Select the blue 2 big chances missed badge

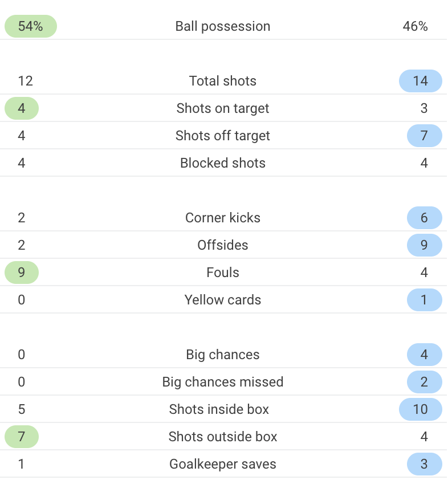[425, 382]
